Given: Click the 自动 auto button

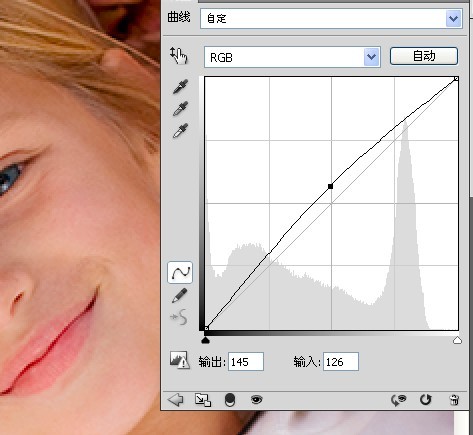Looking at the screenshot, I should pyautogui.click(x=424, y=56).
